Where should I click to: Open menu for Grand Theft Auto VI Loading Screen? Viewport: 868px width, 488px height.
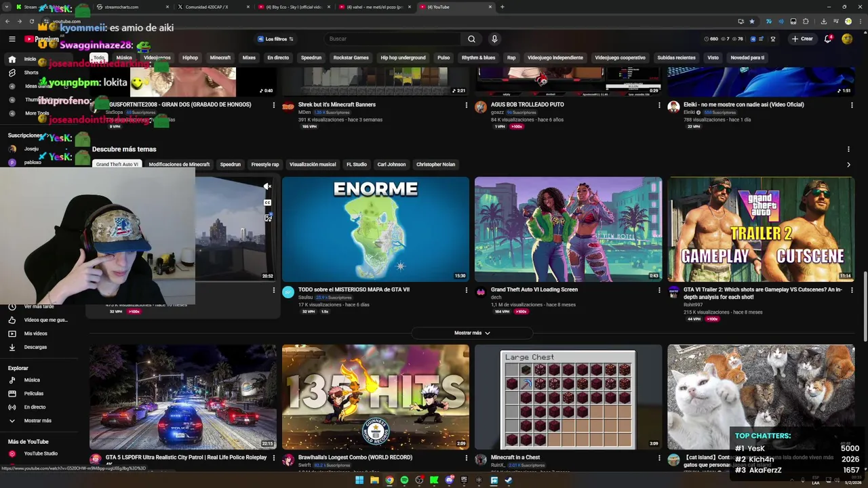pyautogui.click(x=659, y=290)
